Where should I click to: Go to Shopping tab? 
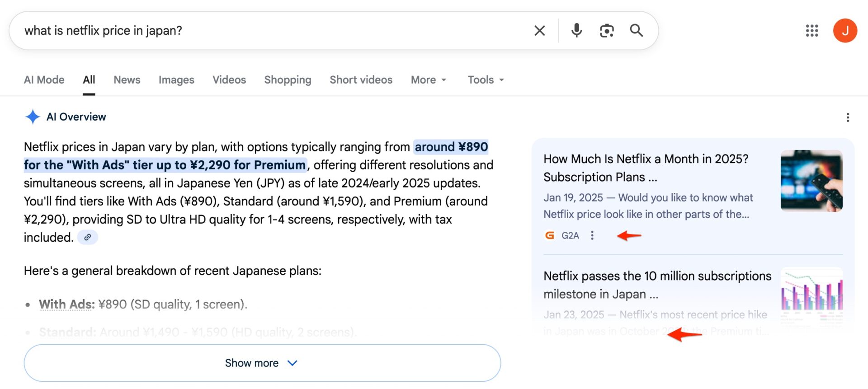288,80
